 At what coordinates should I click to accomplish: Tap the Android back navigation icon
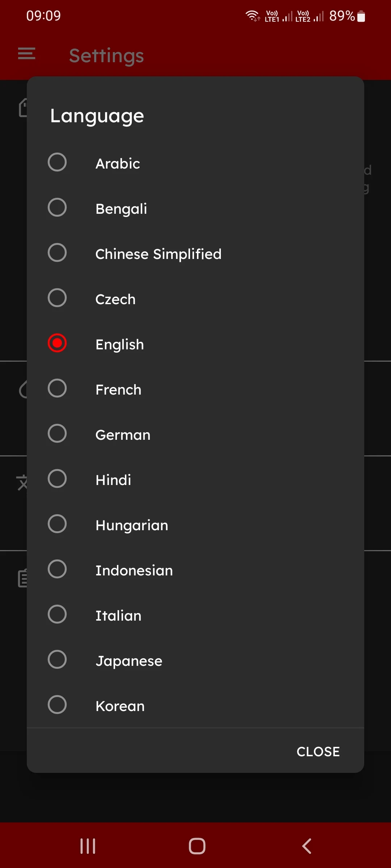pyautogui.click(x=307, y=846)
